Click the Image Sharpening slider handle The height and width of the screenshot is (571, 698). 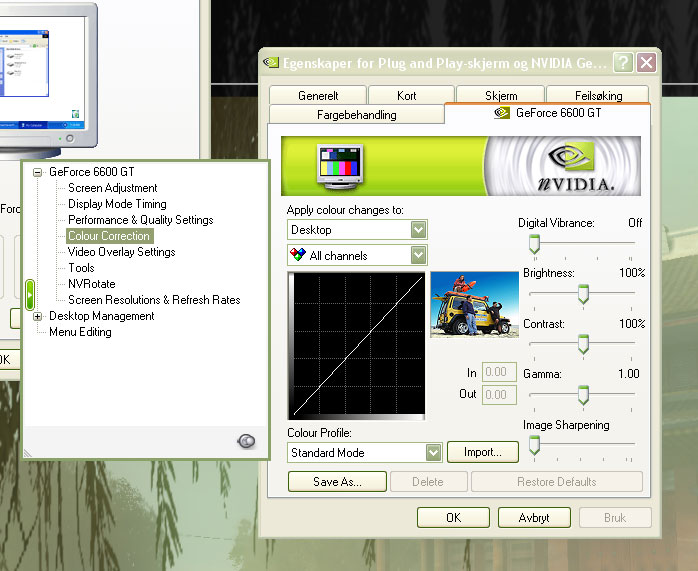(x=534, y=445)
